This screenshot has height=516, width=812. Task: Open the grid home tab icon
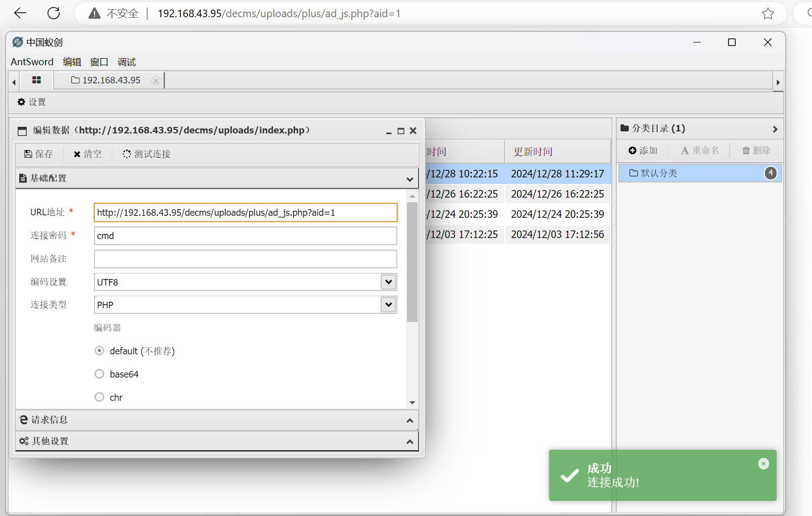[x=36, y=80]
